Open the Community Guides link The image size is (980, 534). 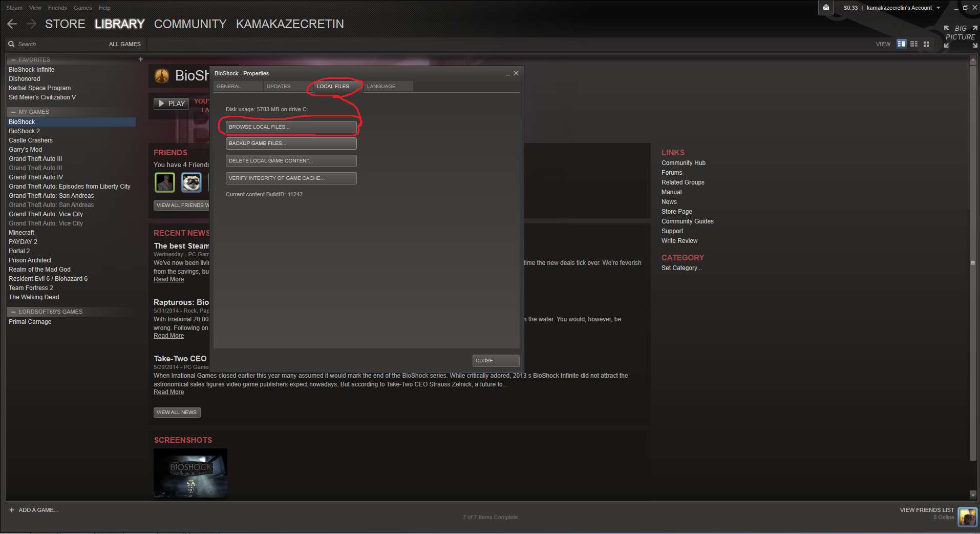point(687,221)
